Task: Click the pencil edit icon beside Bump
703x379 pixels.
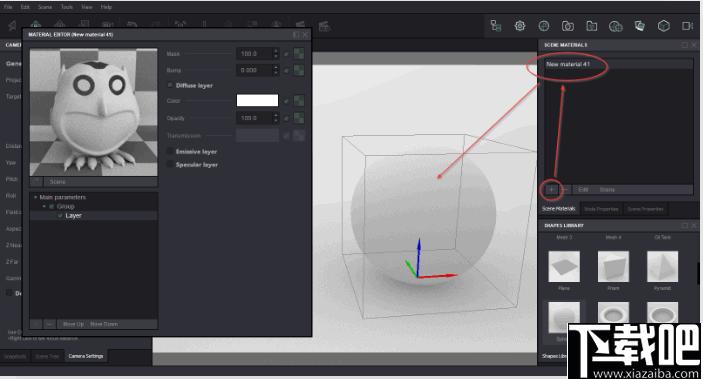Action: (286, 70)
